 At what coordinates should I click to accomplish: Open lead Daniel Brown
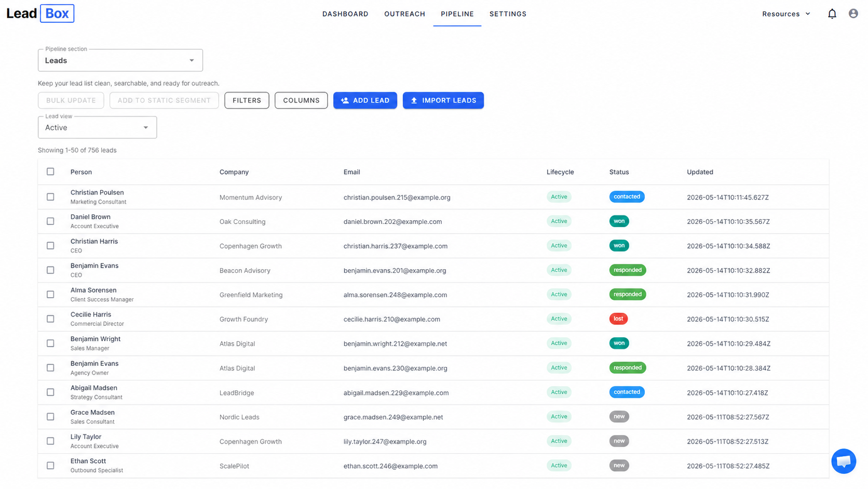tap(90, 217)
